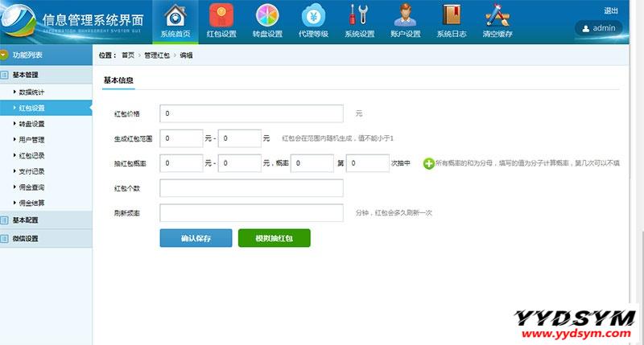Open 系统设置 tools icon

click(360, 16)
